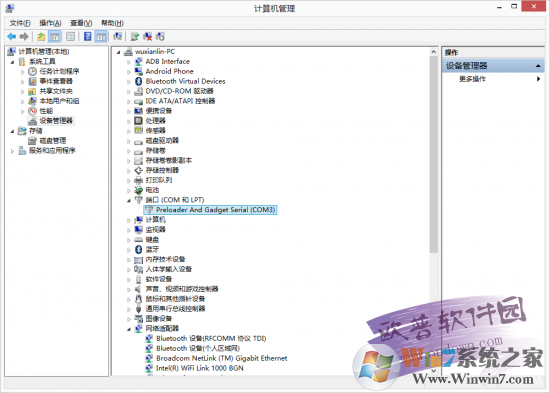Image resolution: width=550 pixels, height=393 pixels.
Task: Click the 监视器 monitor icon
Action: point(139,229)
